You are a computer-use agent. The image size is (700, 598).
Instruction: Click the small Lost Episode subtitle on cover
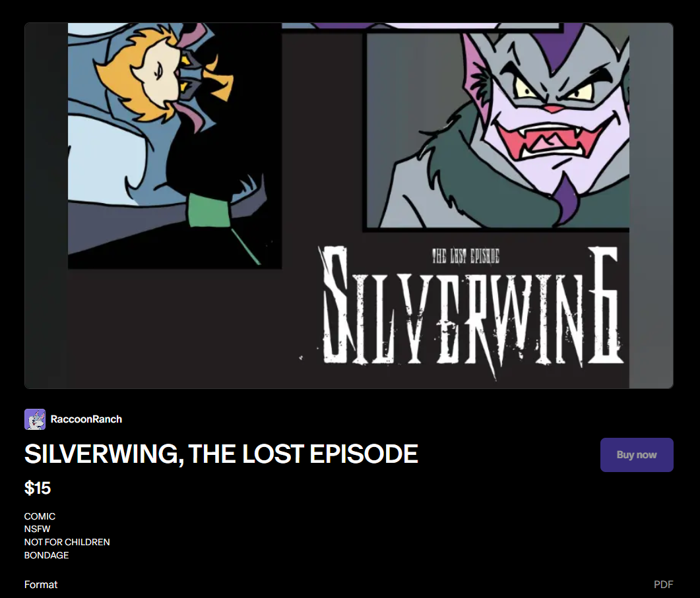466,256
